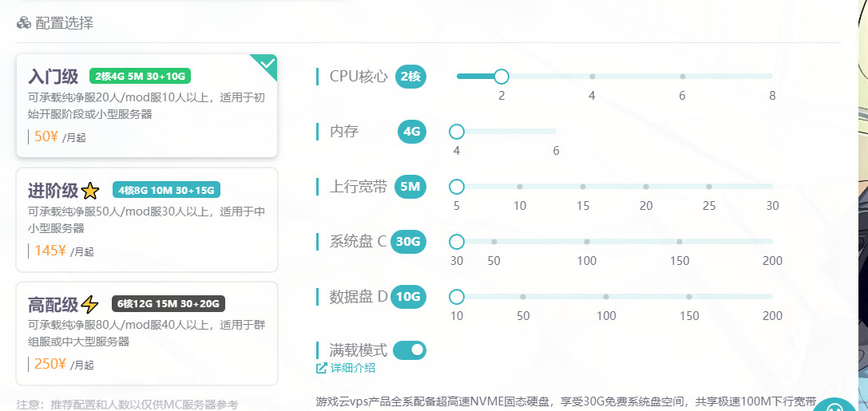868x411 pixels.
Task: Click the 5M bandwidth value badge
Action: [x=410, y=187]
